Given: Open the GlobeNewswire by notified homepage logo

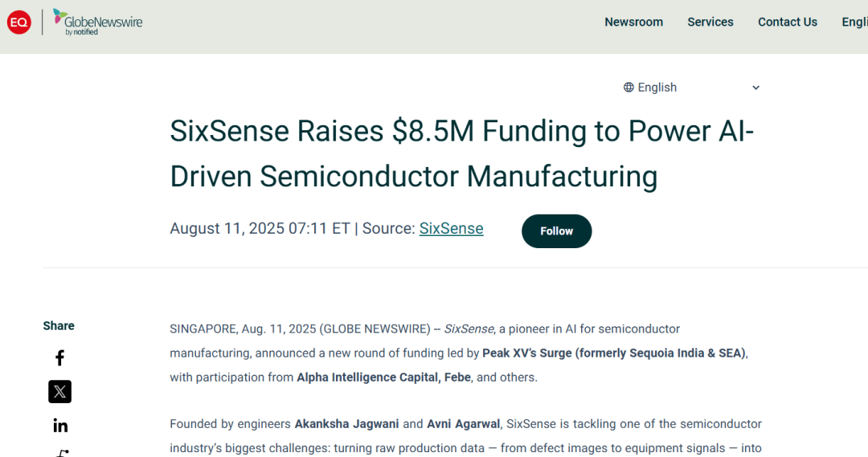Looking at the screenshot, I should [x=98, y=22].
